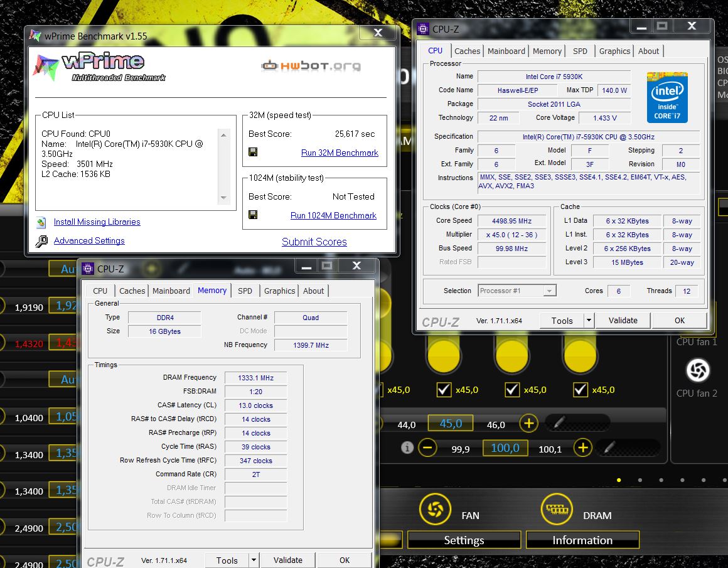Screen dimensions: 728x568
Task: Click the CPU List scroll up arrow
Action: point(224,135)
